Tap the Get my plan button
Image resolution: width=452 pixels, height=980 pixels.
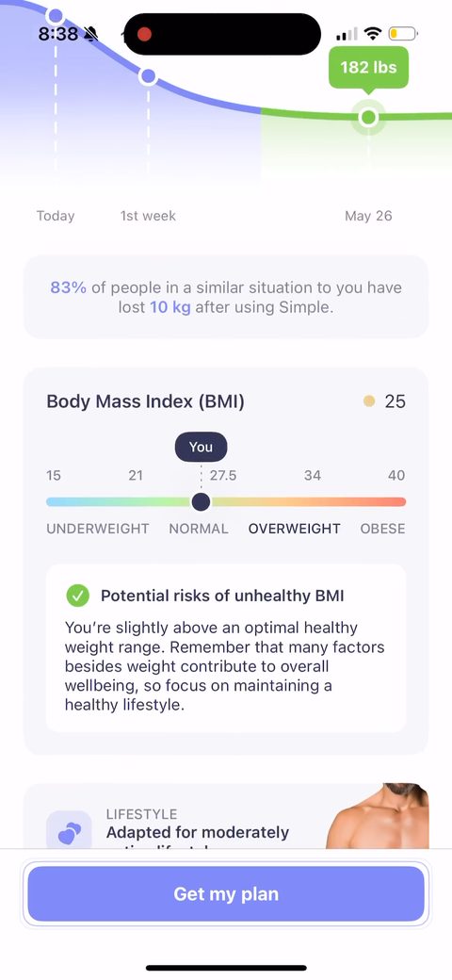(x=226, y=893)
